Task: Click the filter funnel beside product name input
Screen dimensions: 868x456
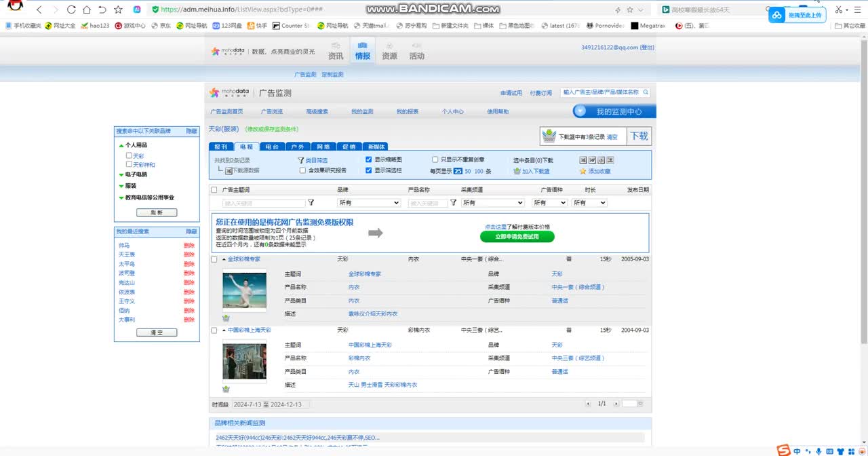Action: pos(454,203)
